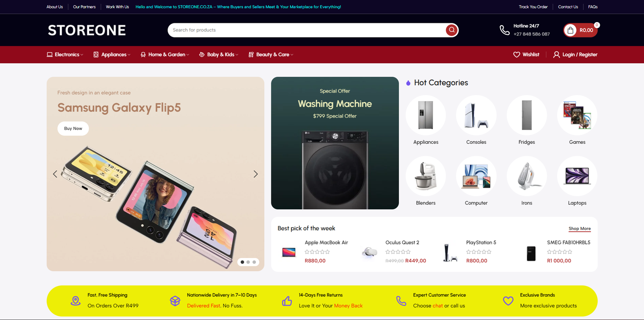Click the Wishlist heart icon
The image size is (644, 320).
pyautogui.click(x=516, y=54)
